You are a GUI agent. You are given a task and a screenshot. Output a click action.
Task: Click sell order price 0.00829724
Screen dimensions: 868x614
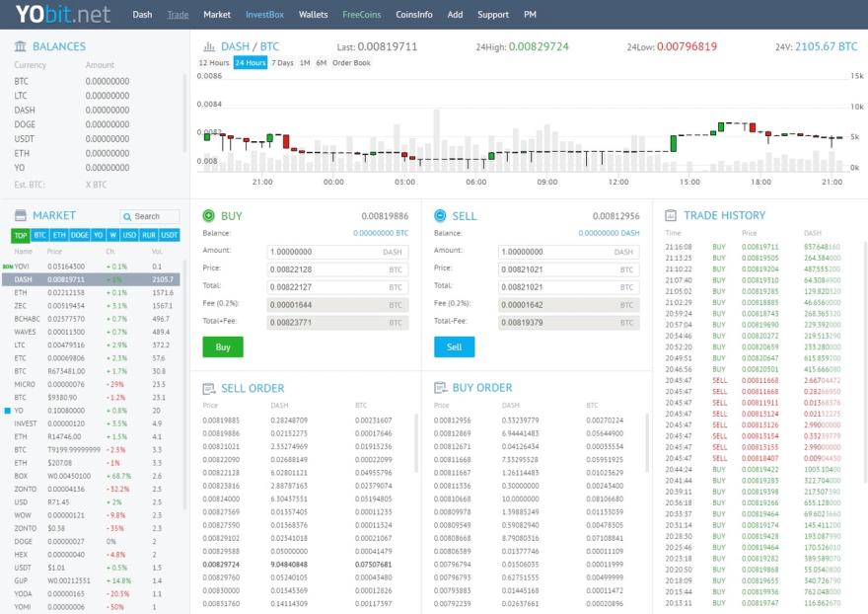(221, 565)
